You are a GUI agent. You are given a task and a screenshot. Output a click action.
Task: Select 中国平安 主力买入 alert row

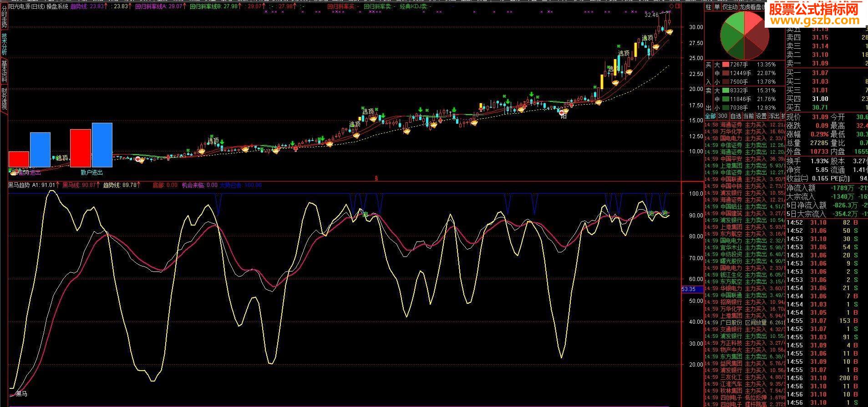(745, 159)
